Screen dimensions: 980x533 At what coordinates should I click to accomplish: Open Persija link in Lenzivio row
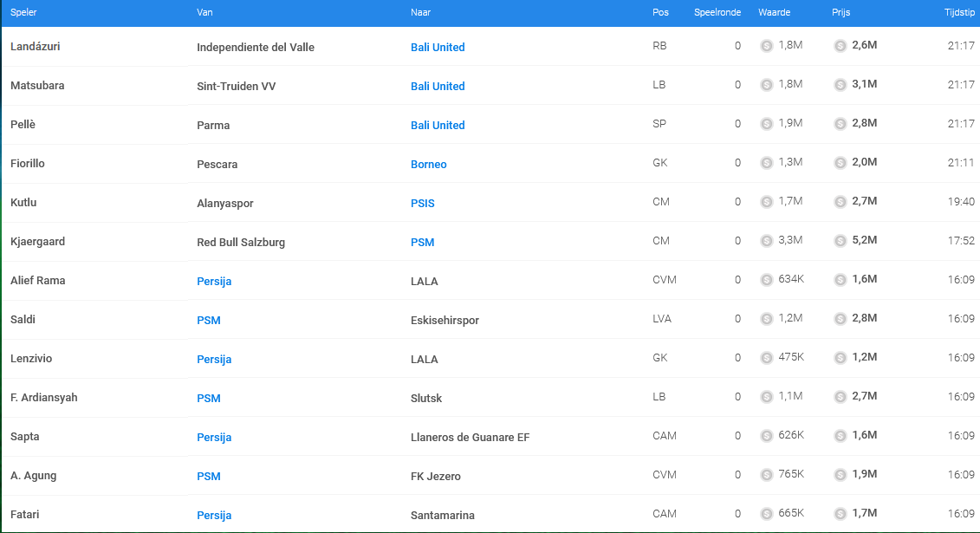pos(214,360)
